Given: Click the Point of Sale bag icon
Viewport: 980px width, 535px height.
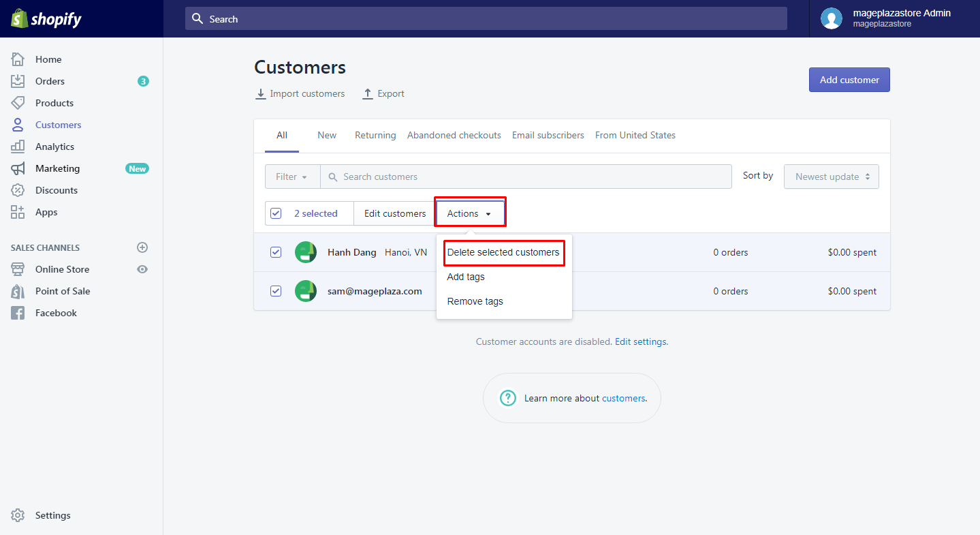Looking at the screenshot, I should (x=18, y=291).
